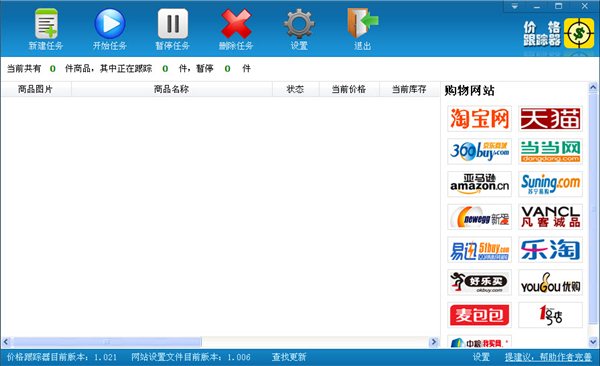Sort by 当前价格 column header

tap(349, 89)
